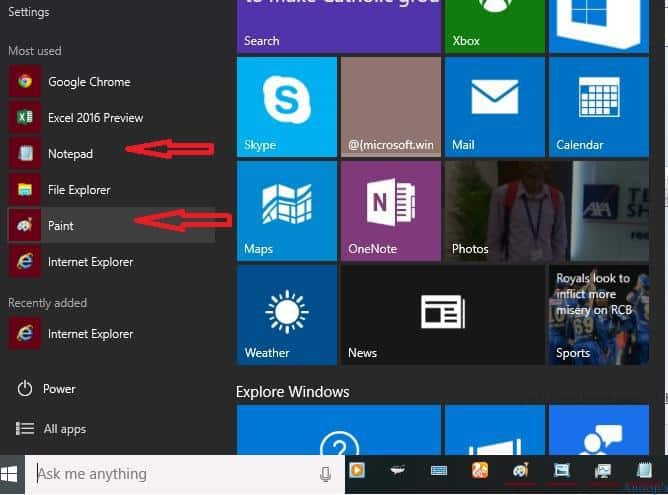Open the Xbox tile
Viewport: 668px width, 495px height.
[495, 26]
